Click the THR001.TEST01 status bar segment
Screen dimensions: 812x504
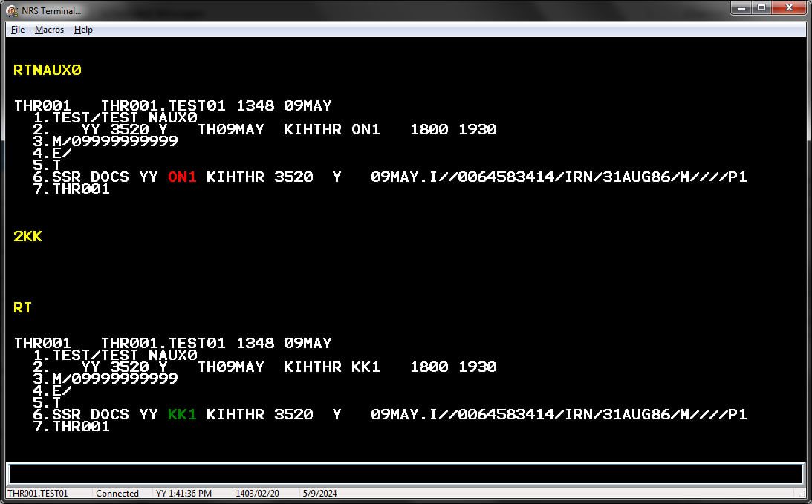[x=37, y=494]
